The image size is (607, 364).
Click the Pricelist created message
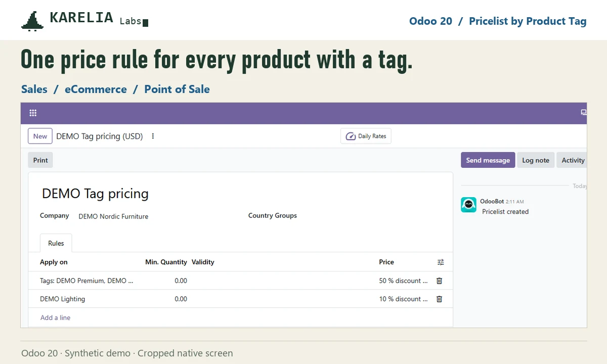click(505, 212)
